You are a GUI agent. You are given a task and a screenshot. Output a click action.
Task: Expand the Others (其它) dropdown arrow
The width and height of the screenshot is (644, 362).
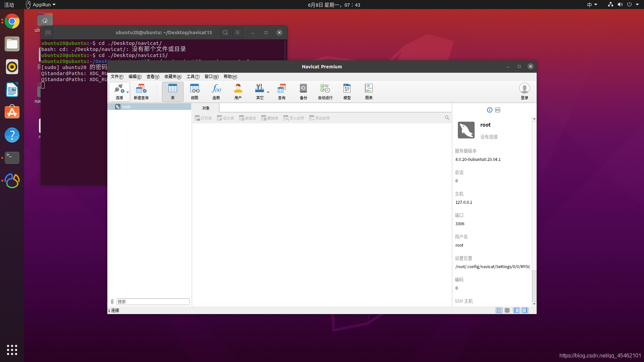tap(268, 92)
